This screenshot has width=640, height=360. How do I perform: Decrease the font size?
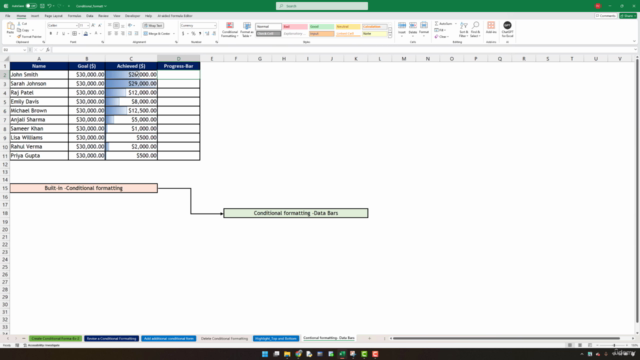[x=100, y=25]
